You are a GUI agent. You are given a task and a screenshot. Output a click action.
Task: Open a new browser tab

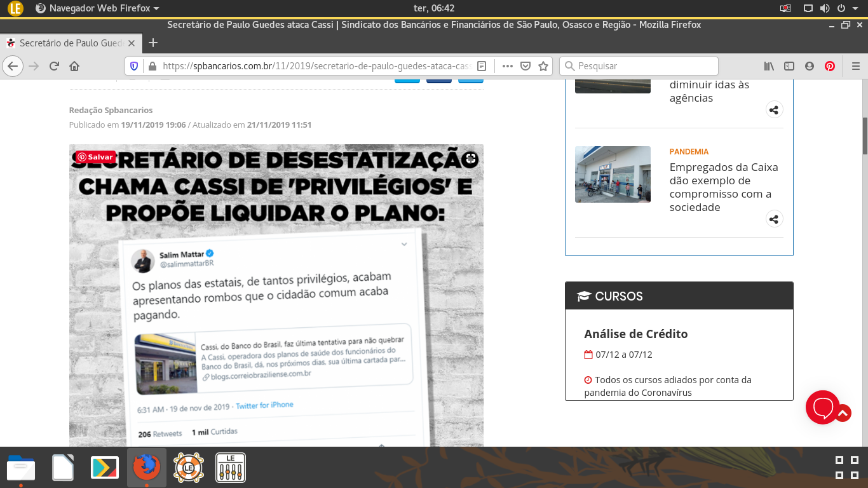(x=153, y=43)
